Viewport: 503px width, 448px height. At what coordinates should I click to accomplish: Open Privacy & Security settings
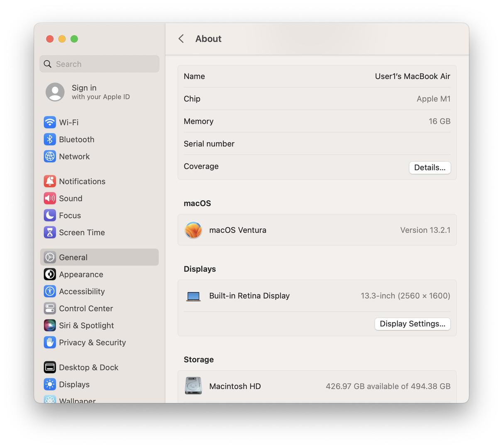[x=99, y=342]
